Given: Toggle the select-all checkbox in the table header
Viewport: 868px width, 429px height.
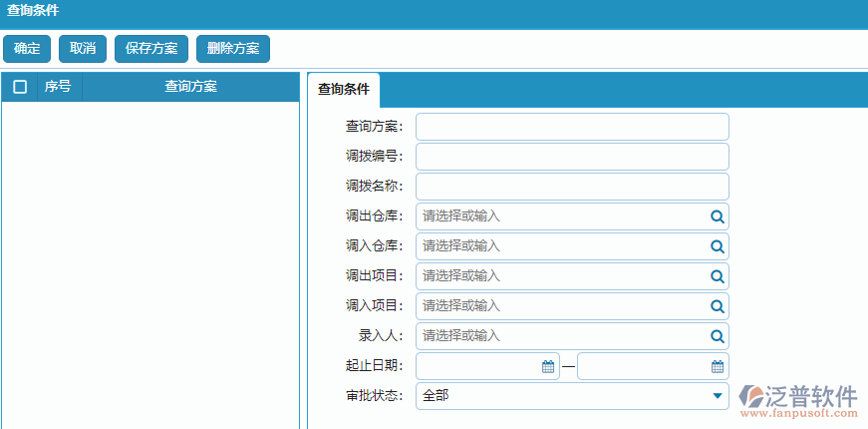Looking at the screenshot, I should tap(20, 87).
